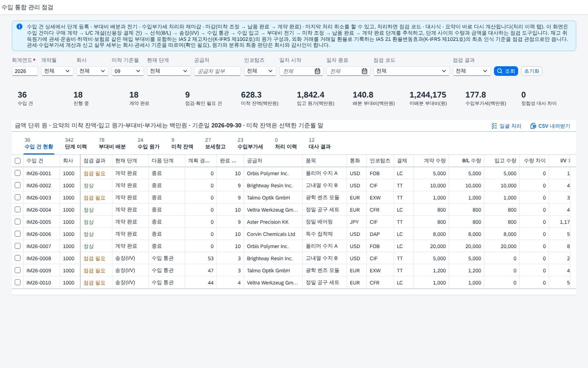Image resolution: width=588 pixels, height=368 pixels.
Task: Switch to the 대사 결과 tab
Action: [x=320, y=144]
